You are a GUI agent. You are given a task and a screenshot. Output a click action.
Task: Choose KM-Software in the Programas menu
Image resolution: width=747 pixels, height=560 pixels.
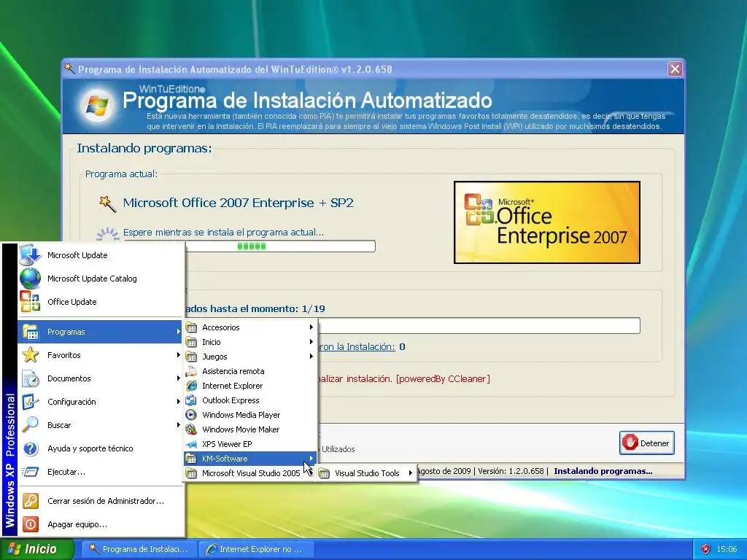click(251, 459)
